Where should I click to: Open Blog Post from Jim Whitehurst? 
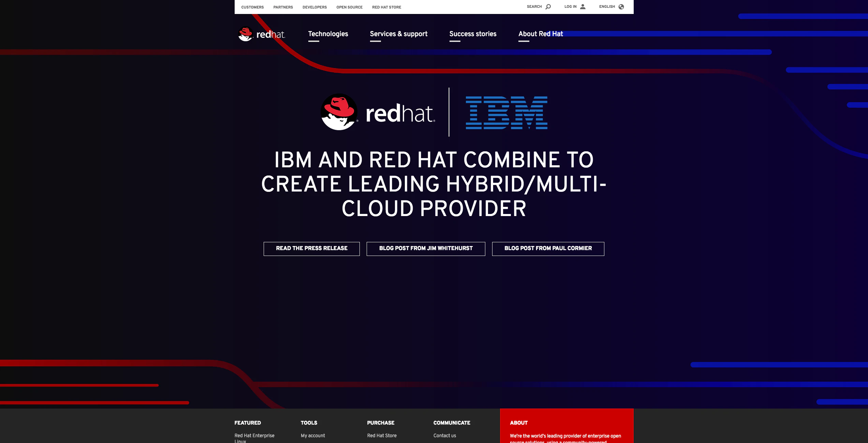click(426, 249)
